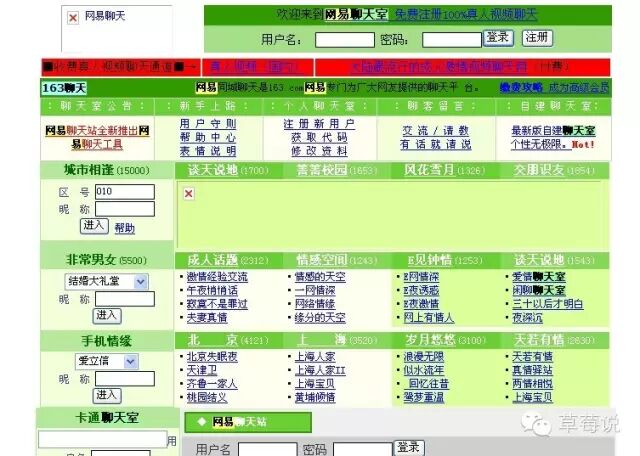The image size is (640, 456).
Task: Open the 上海人家II room link
Action: click(320, 370)
